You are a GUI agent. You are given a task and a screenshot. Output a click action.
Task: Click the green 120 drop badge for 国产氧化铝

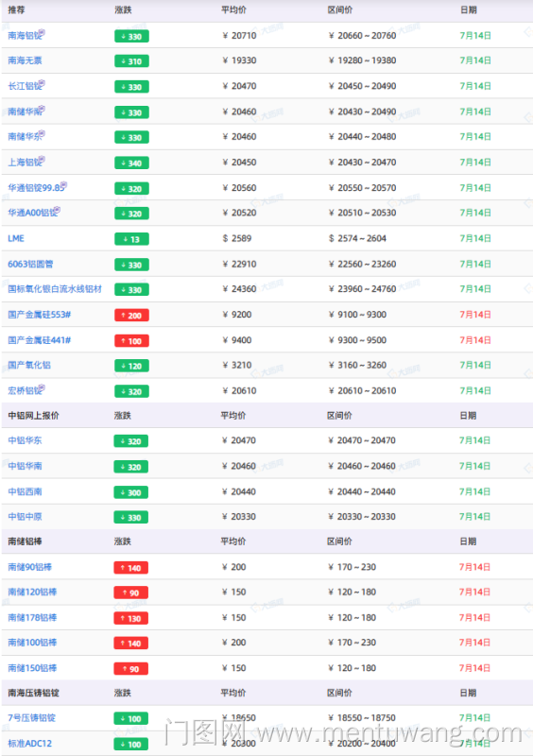pos(131,366)
